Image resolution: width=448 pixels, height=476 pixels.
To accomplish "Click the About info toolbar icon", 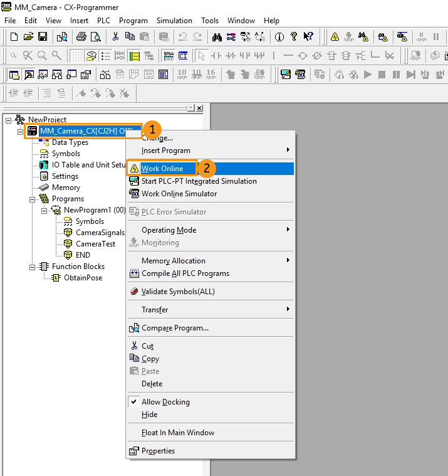I will tap(279, 36).
